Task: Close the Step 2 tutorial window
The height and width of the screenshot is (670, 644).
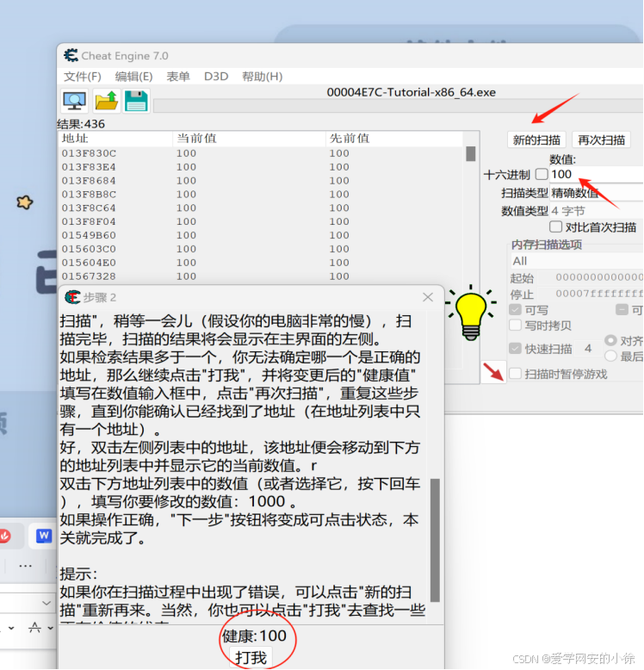Action: pyautogui.click(x=428, y=297)
